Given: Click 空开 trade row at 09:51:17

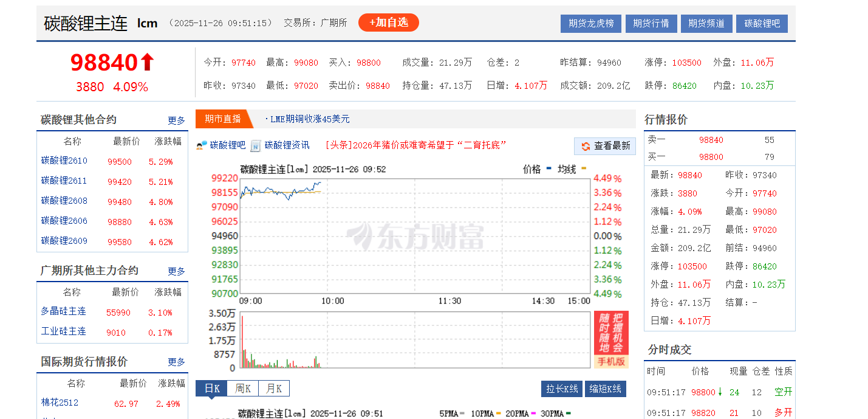Looking at the screenshot, I should (720, 392).
